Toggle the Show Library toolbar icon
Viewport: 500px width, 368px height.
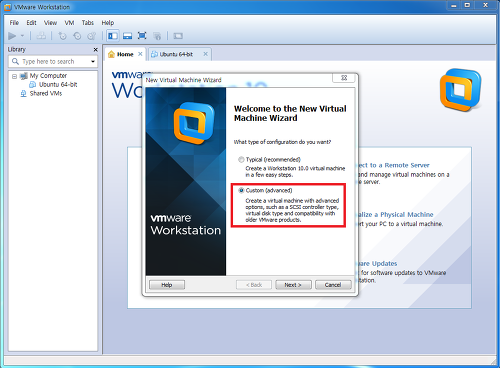point(113,36)
